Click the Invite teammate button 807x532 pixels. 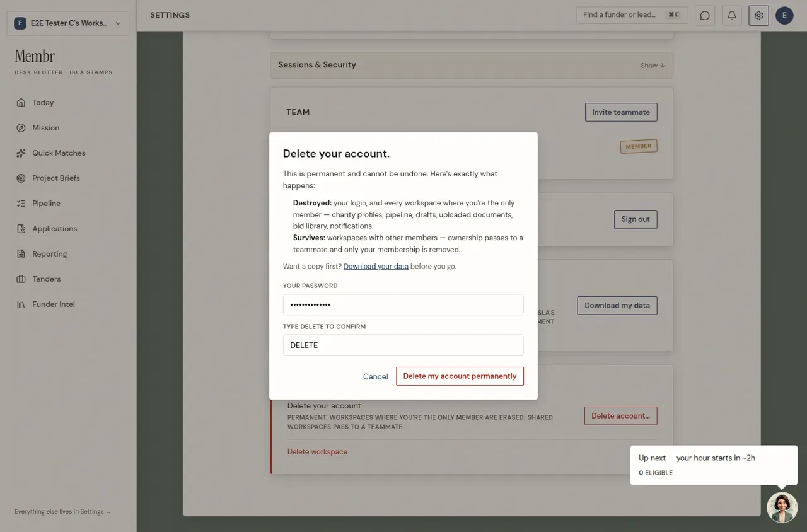[621, 112]
